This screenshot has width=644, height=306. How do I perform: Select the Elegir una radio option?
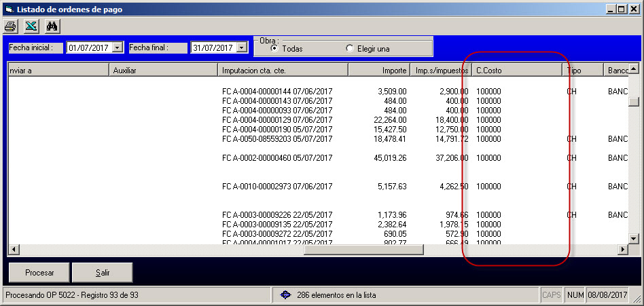point(350,48)
